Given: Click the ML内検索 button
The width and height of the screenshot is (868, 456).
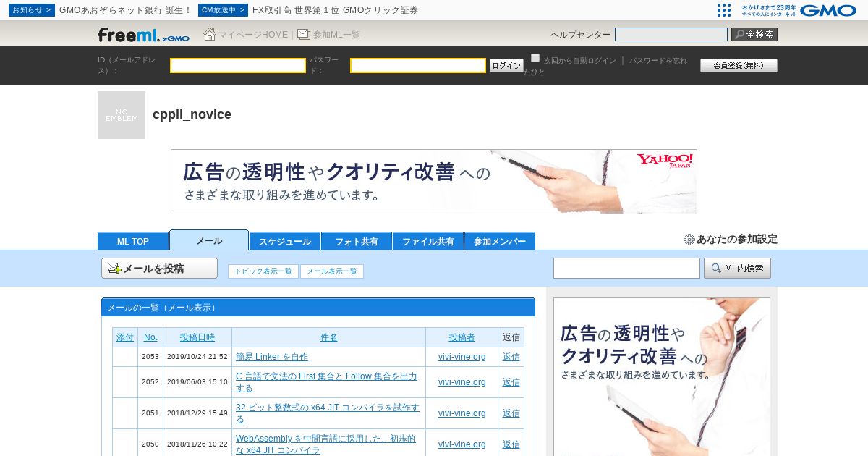Looking at the screenshot, I should pos(737,269).
